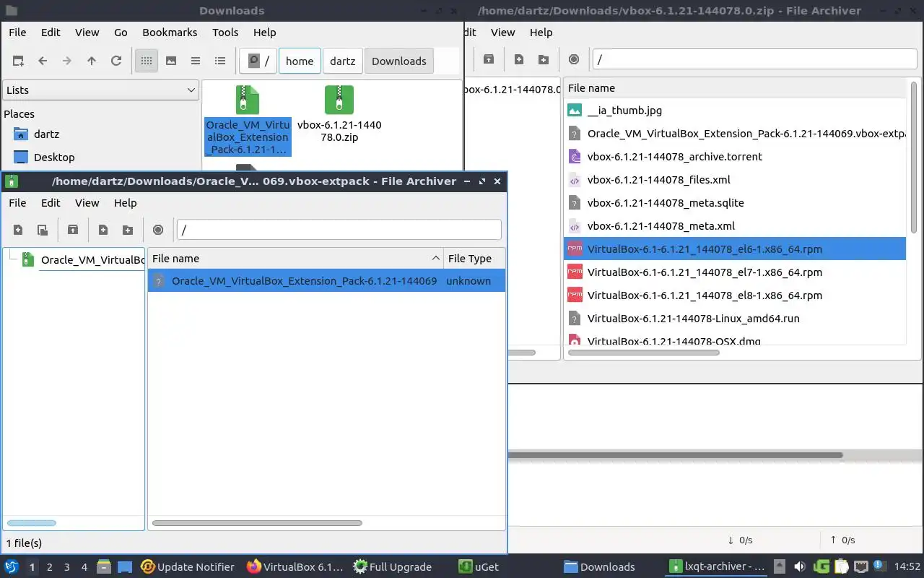The image size is (924, 578).
Task: Click path field in vbox zip archiver
Action: click(754, 59)
